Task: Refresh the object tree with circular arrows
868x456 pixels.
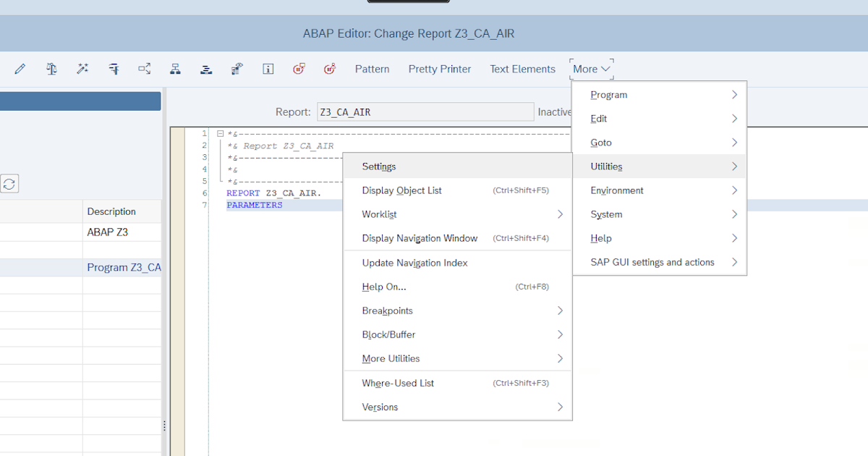Action: pyautogui.click(x=10, y=184)
